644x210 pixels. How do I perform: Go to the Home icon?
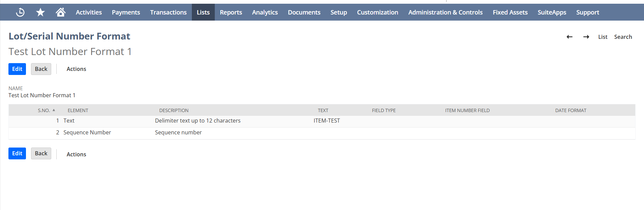point(61,12)
